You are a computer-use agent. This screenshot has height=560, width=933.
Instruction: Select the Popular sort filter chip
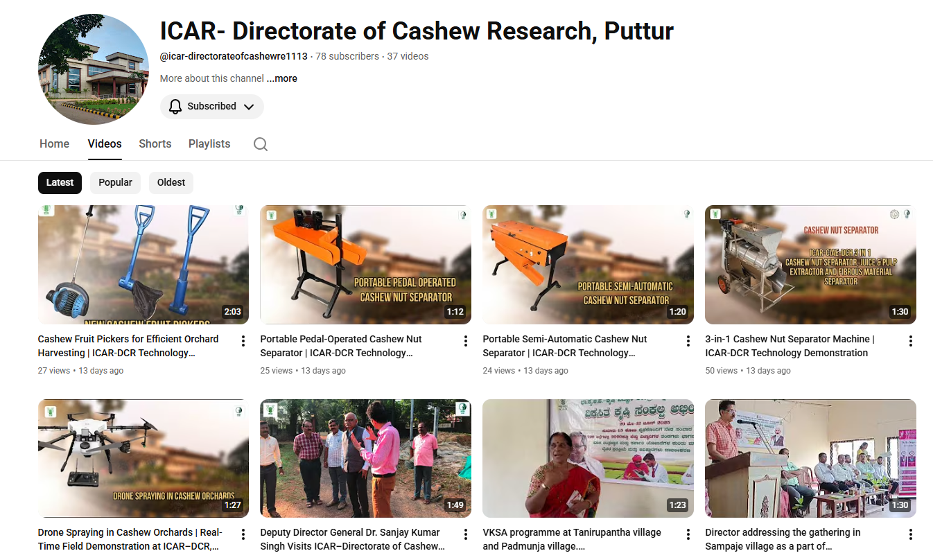point(115,182)
